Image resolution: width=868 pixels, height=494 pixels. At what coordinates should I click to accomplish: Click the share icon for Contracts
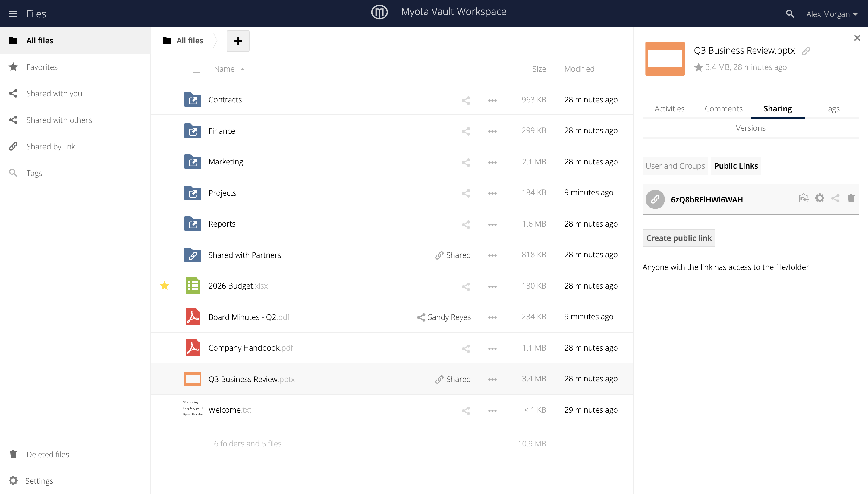pyautogui.click(x=466, y=100)
